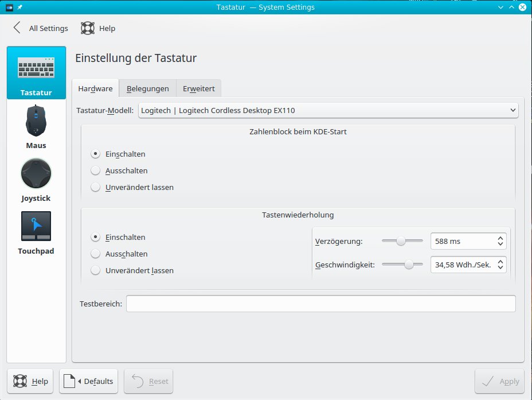
Task: Decrease the Verzögerung value with down arrow
Action: pos(500,244)
